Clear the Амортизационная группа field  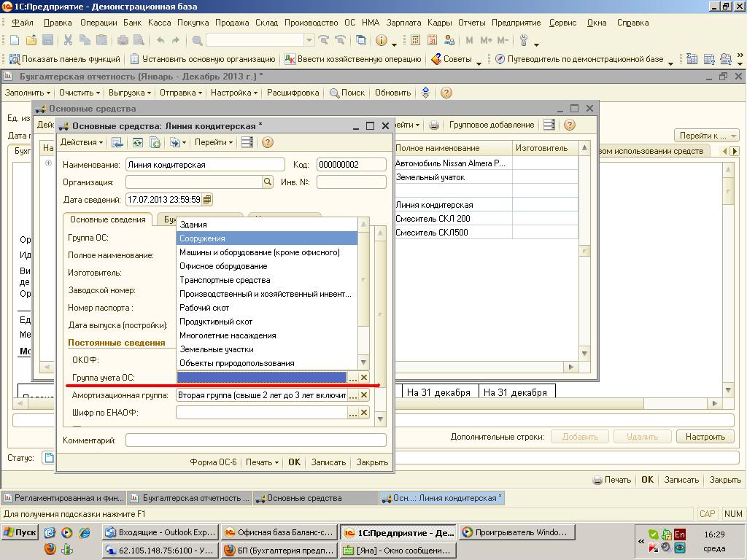click(364, 395)
